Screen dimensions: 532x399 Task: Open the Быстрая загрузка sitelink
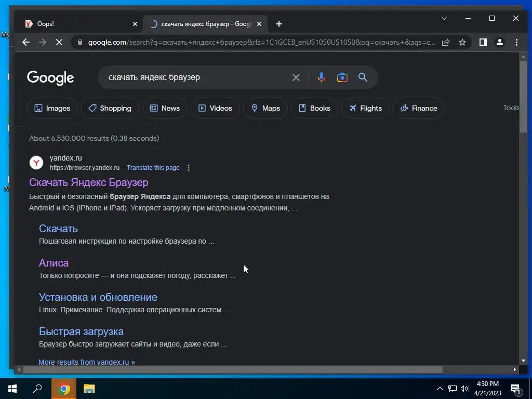click(81, 331)
